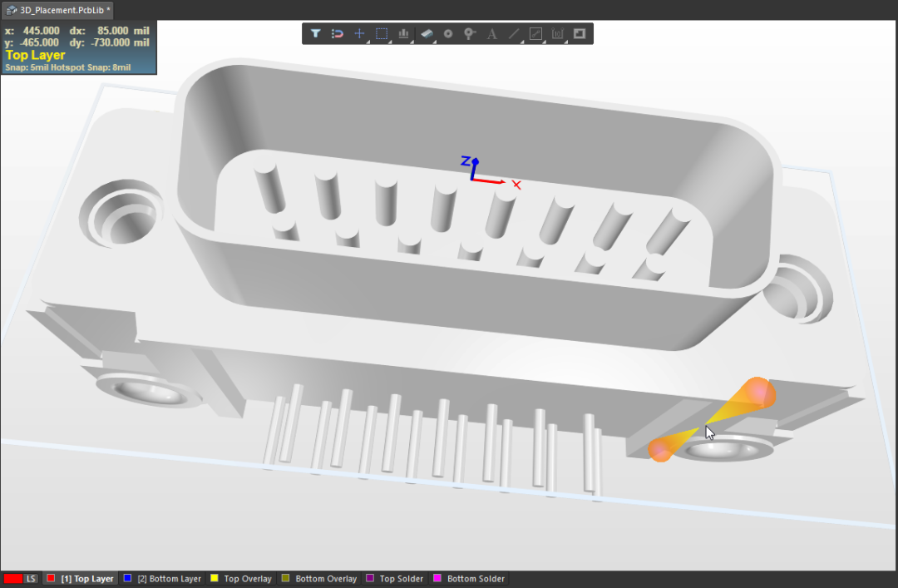Click the red current layer color swatch

point(12,579)
